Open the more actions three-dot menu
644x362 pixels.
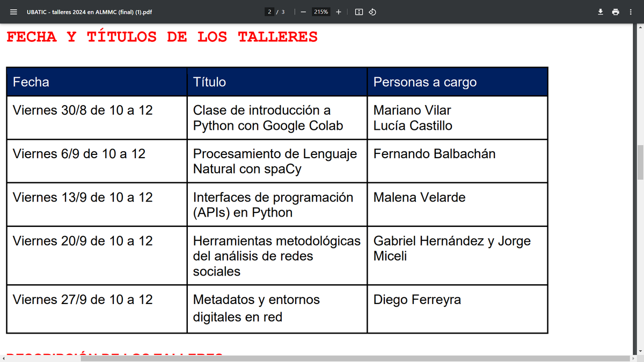(x=631, y=11)
